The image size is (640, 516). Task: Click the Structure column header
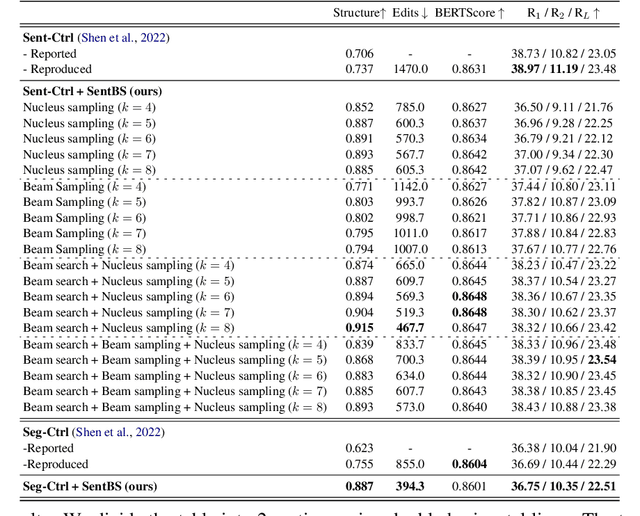click(x=360, y=13)
